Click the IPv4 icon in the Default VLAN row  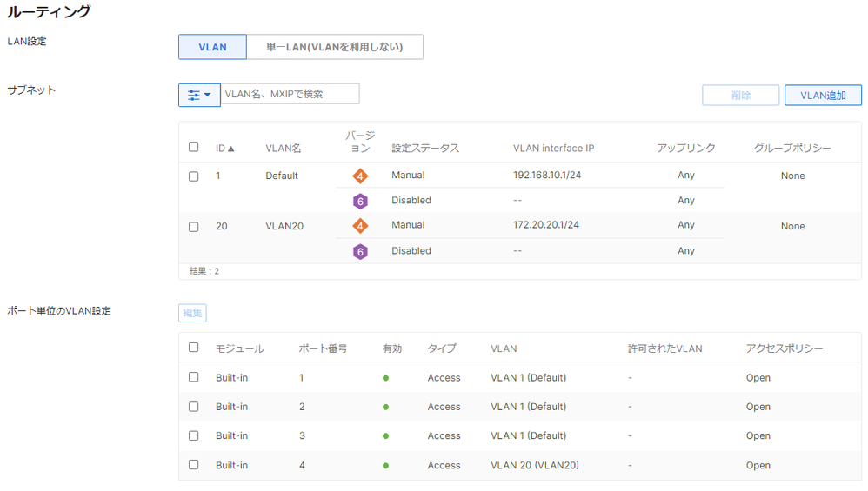point(360,176)
